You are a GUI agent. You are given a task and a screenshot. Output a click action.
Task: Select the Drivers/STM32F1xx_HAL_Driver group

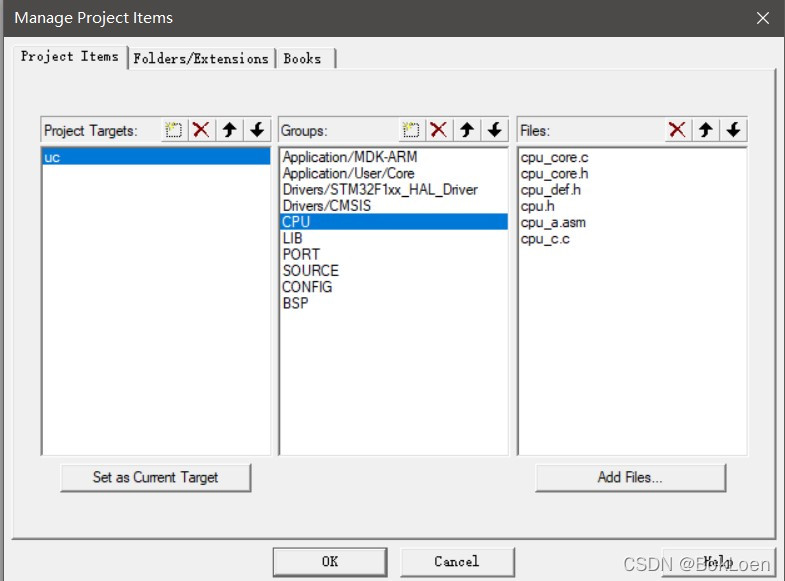point(394,190)
